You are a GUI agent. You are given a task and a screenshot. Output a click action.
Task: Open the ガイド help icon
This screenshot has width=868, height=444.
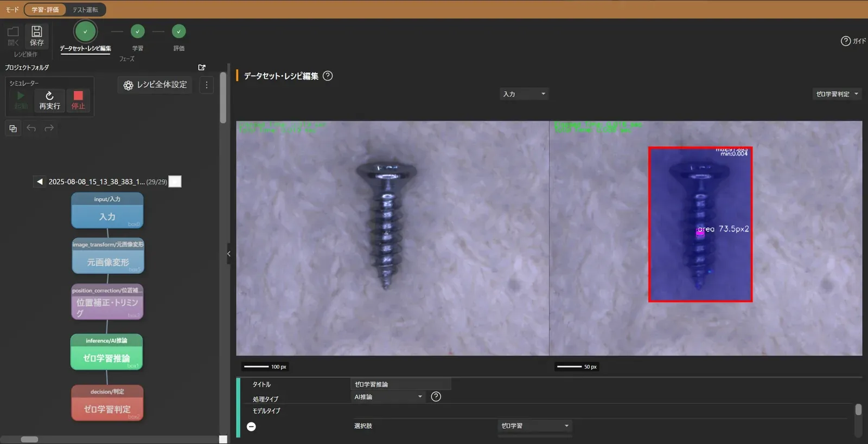[853, 41]
